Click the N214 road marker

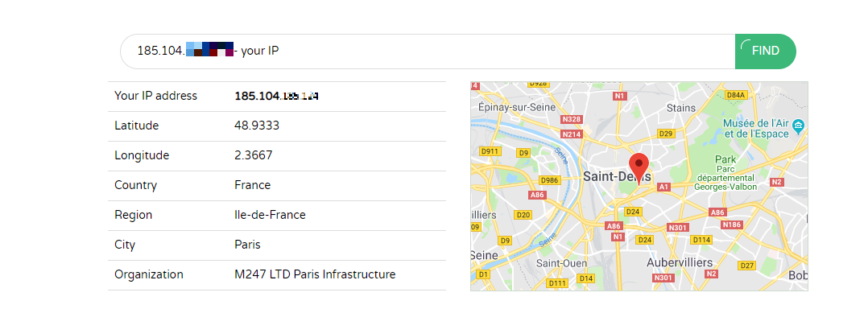click(x=572, y=134)
